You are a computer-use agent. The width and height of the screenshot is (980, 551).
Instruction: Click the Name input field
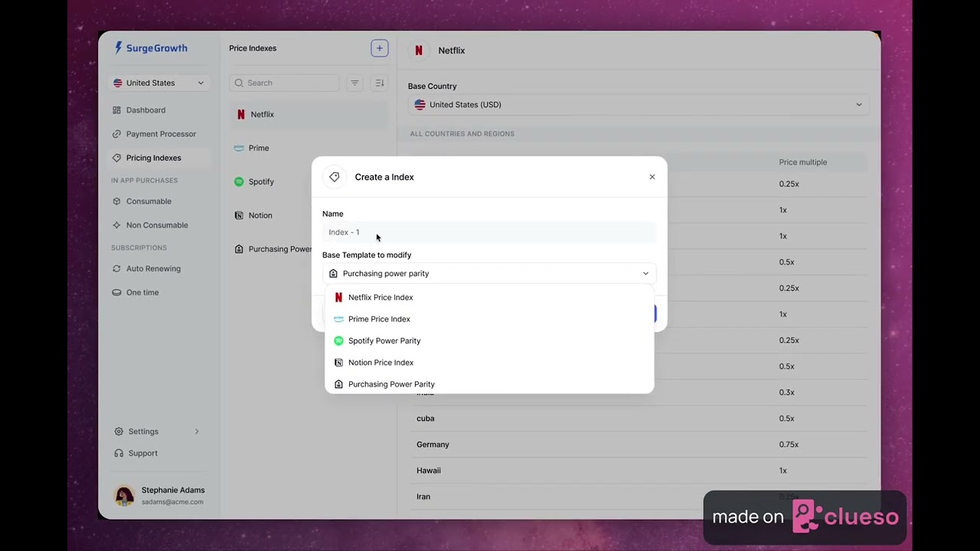489,232
